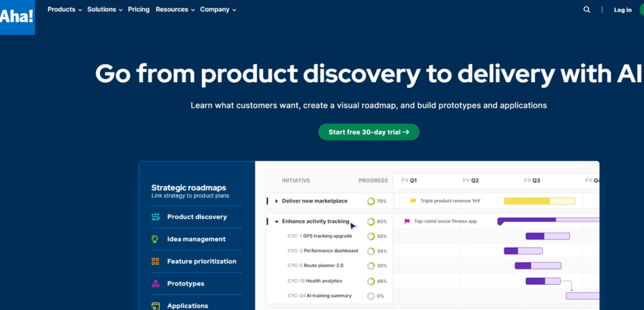Click the Performance dashboard progress ring

[371, 251]
